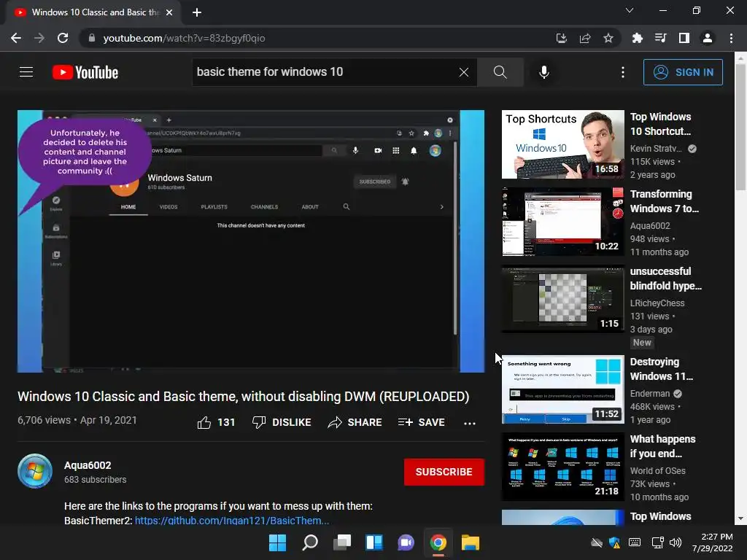Click Kevin Stratvert channel name
Viewport: 747px width, 560px height.
point(656,149)
